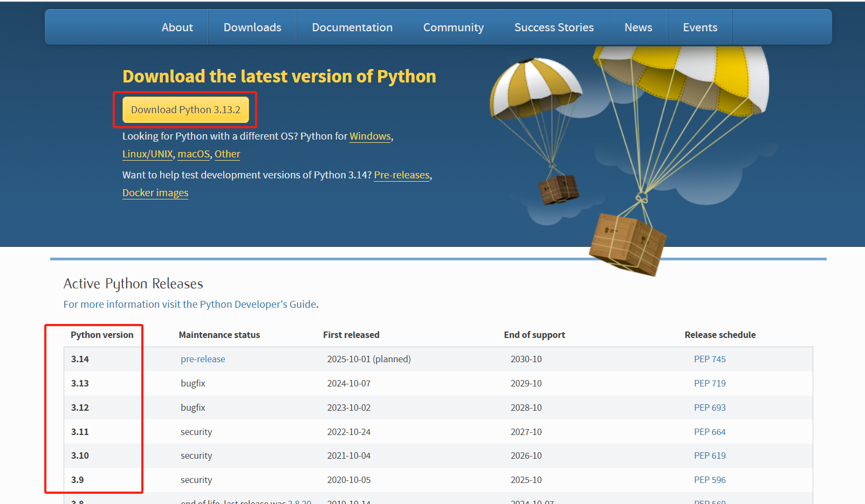Open the Community menu
This screenshot has height=504, width=865.
[x=454, y=27]
